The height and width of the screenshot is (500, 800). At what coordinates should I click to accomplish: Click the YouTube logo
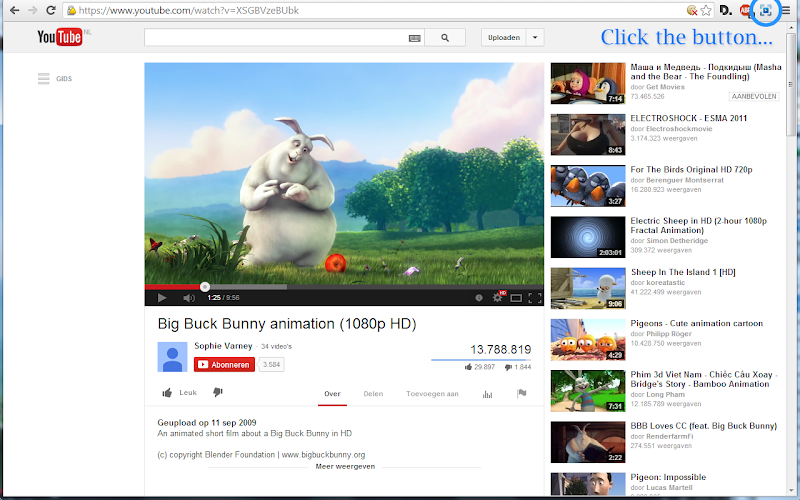pos(60,37)
